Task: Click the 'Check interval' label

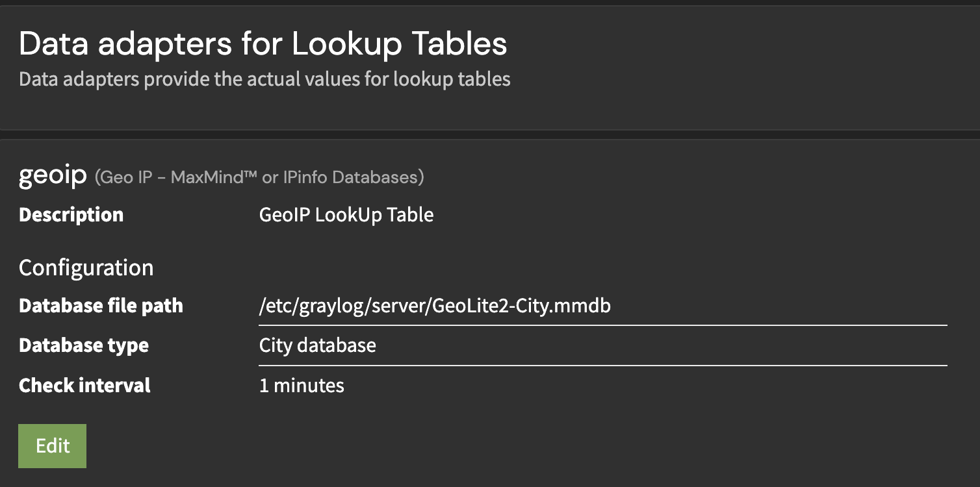Action: pos(84,386)
